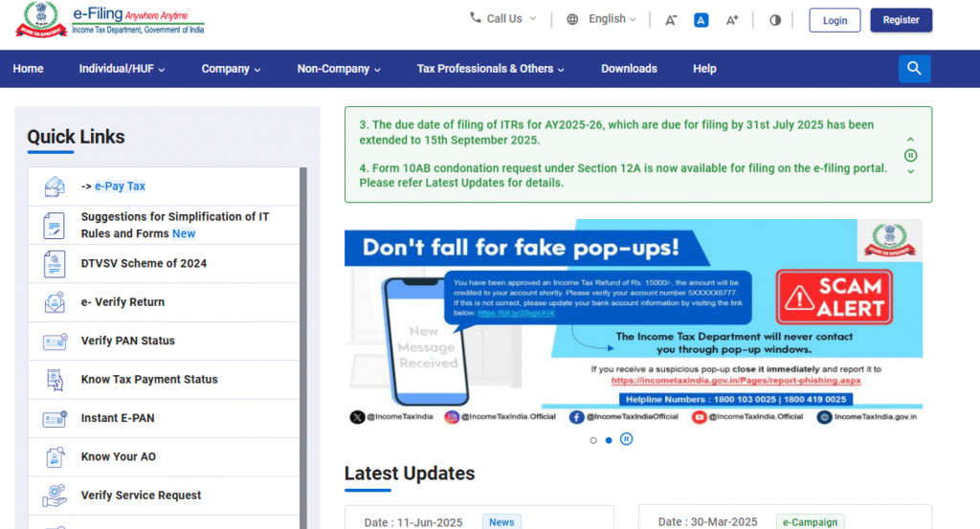Click the Date : 30-Mar-2025 update card
Image resolution: width=980 pixels, height=529 pixels.
[x=785, y=518]
